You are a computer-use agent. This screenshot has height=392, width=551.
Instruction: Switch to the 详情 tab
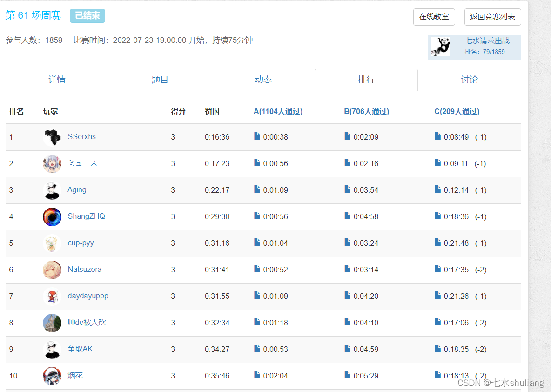click(57, 80)
